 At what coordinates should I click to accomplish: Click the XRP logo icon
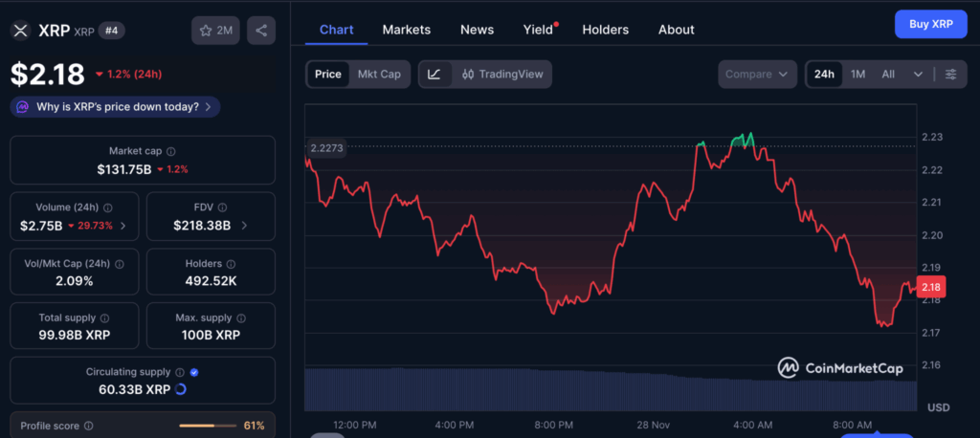[21, 31]
